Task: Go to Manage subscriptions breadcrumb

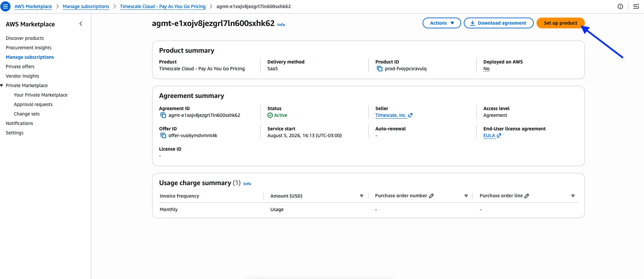Action: point(86,6)
